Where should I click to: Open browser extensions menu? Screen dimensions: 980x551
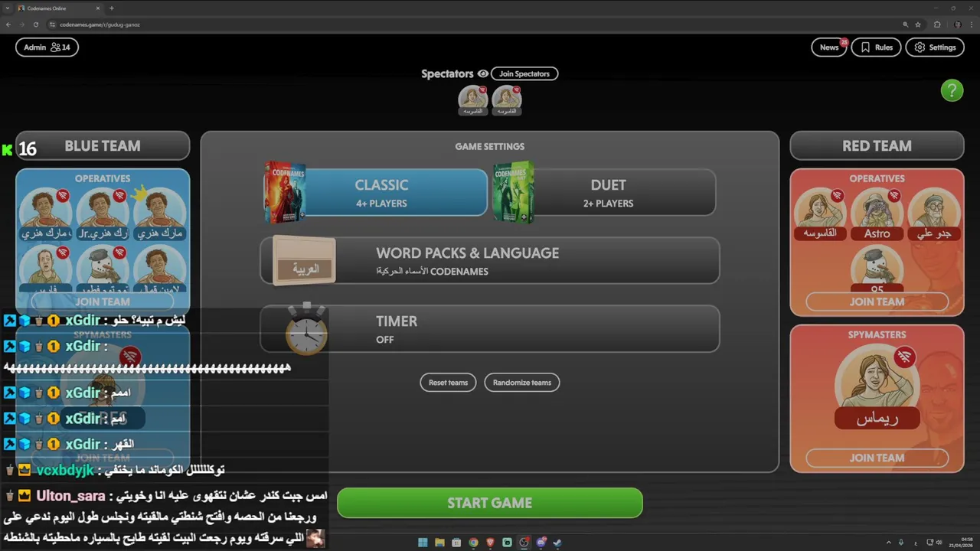pos(936,24)
